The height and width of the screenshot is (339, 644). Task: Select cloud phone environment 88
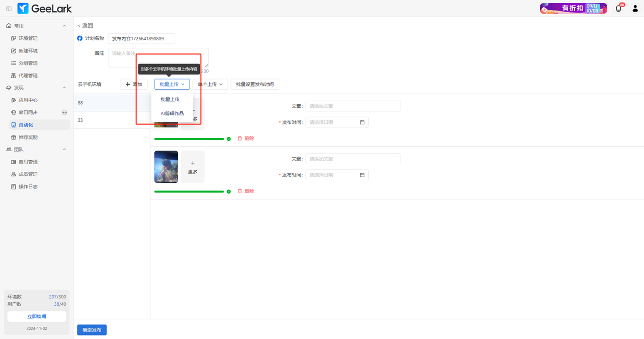112,103
